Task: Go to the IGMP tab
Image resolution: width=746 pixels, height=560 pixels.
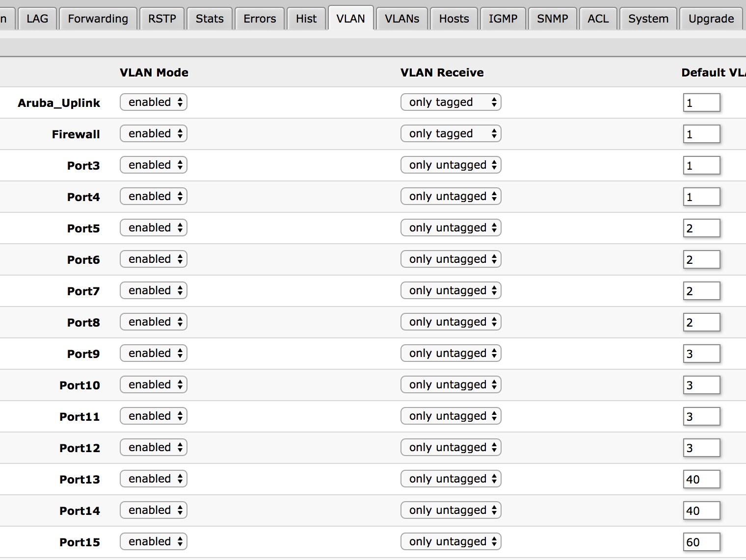Action: pos(503,19)
